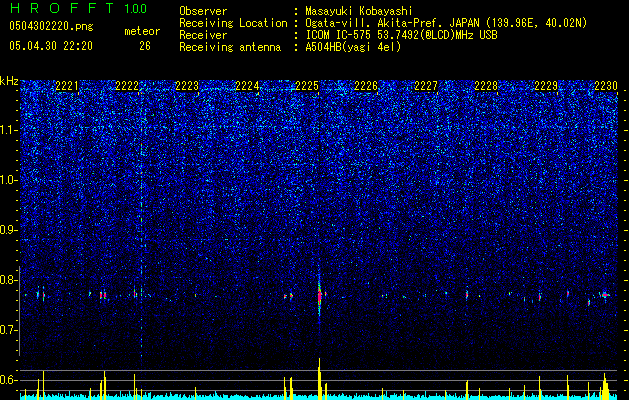
Task: Click the 2230 time marker
Action: pos(606,86)
